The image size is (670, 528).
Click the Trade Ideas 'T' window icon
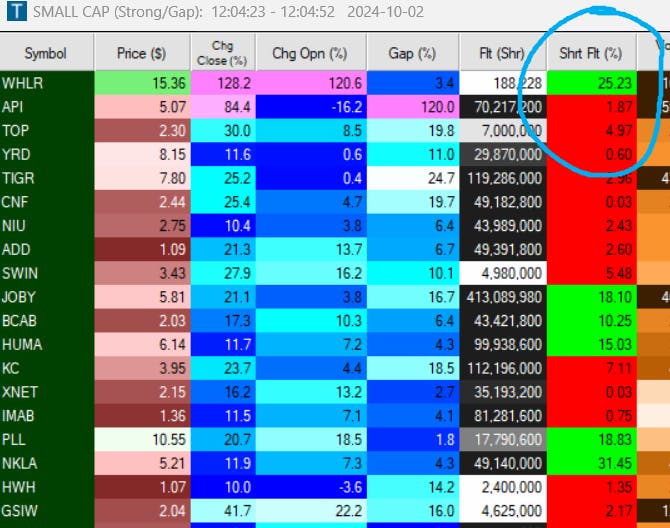click(x=17, y=11)
